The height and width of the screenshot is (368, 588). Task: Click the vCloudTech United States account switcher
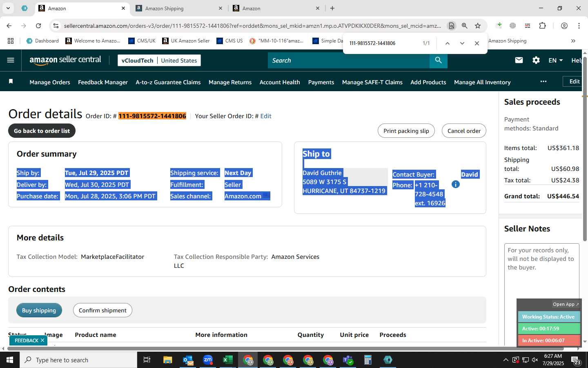[159, 61]
